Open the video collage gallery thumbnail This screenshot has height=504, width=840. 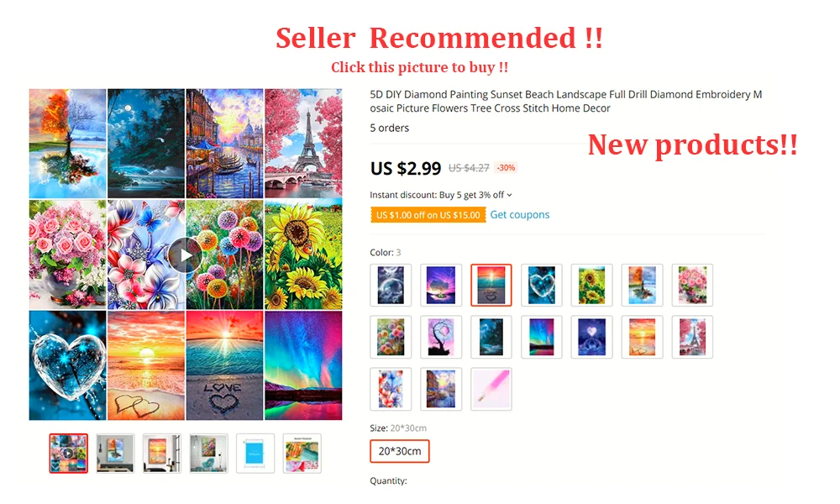click(x=69, y=453)
